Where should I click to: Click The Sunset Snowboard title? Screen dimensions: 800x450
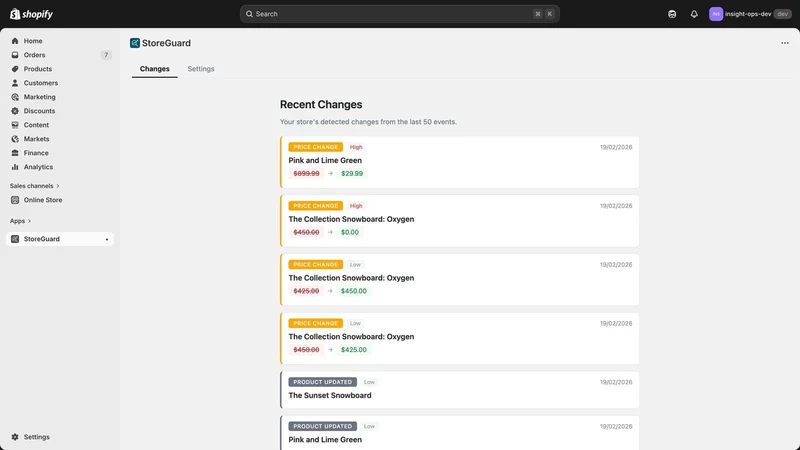tap(330, 395)
